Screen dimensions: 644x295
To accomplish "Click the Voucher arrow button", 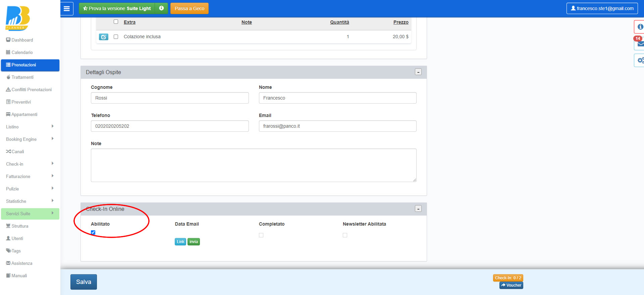I will 511,285.
